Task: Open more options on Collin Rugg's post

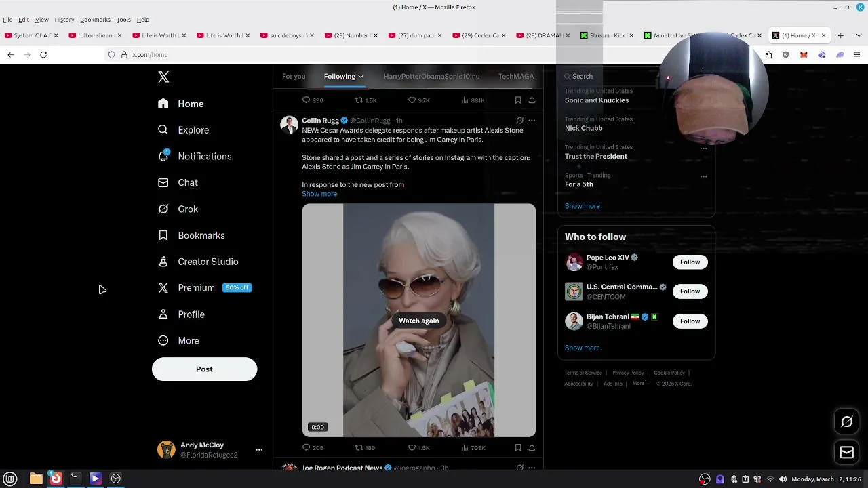Action: 532,121
